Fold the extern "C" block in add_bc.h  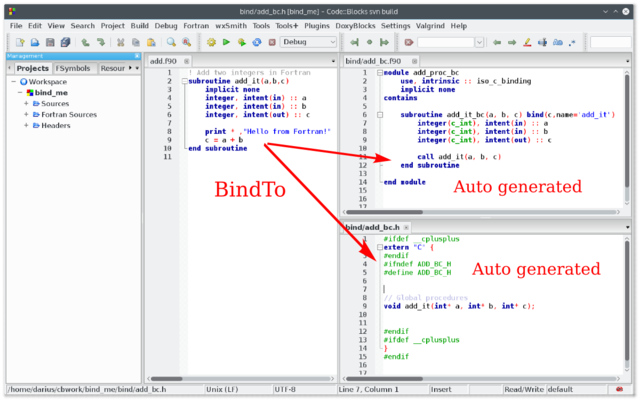pyautogui.click(x=380, y=247)
